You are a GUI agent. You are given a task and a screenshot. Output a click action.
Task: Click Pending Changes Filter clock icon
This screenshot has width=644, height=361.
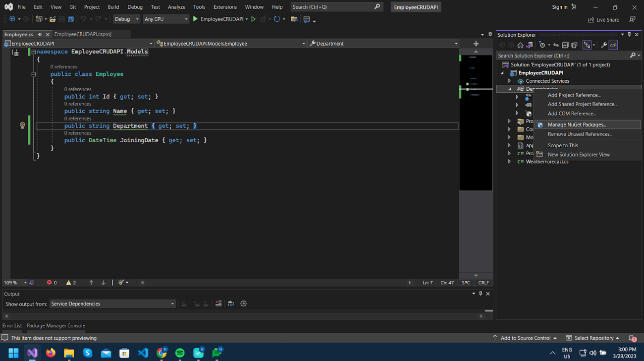pyautogui.click(x=542, y=45)
